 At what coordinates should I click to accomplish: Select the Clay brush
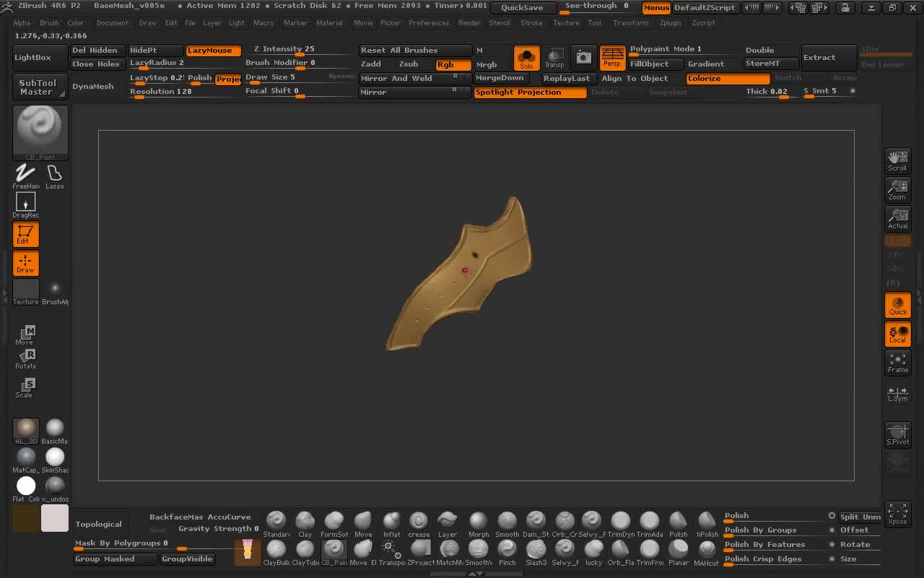point(305,525)
